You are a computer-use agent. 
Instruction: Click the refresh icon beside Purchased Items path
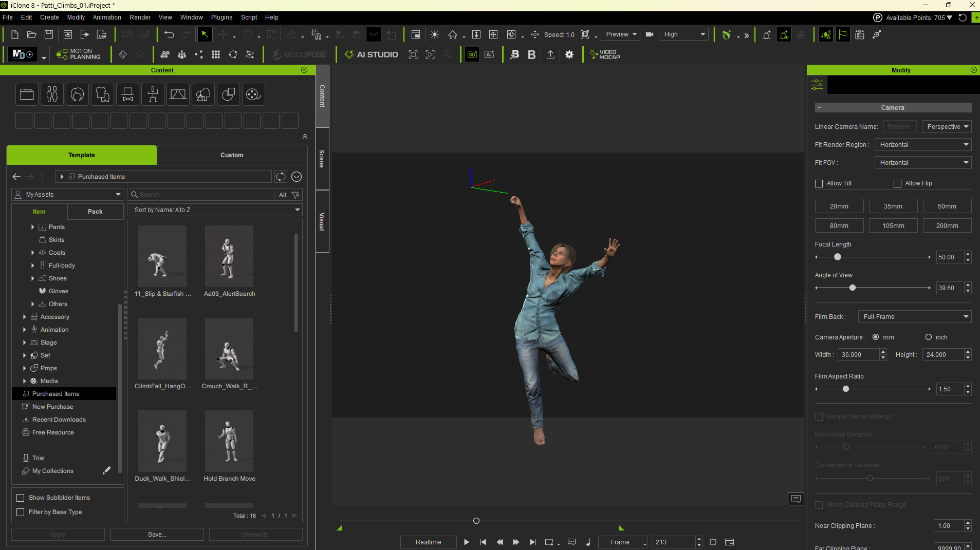[x=281, y=177]
